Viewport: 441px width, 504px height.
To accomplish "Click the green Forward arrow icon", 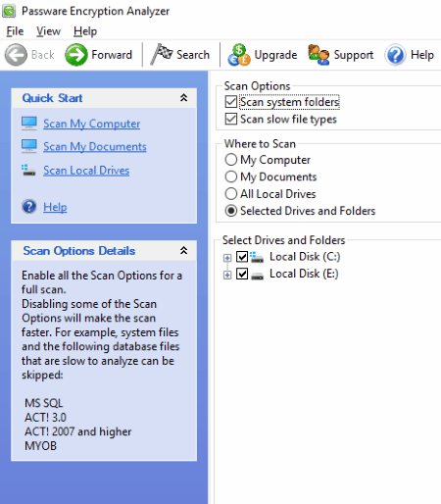I will 76,55.
